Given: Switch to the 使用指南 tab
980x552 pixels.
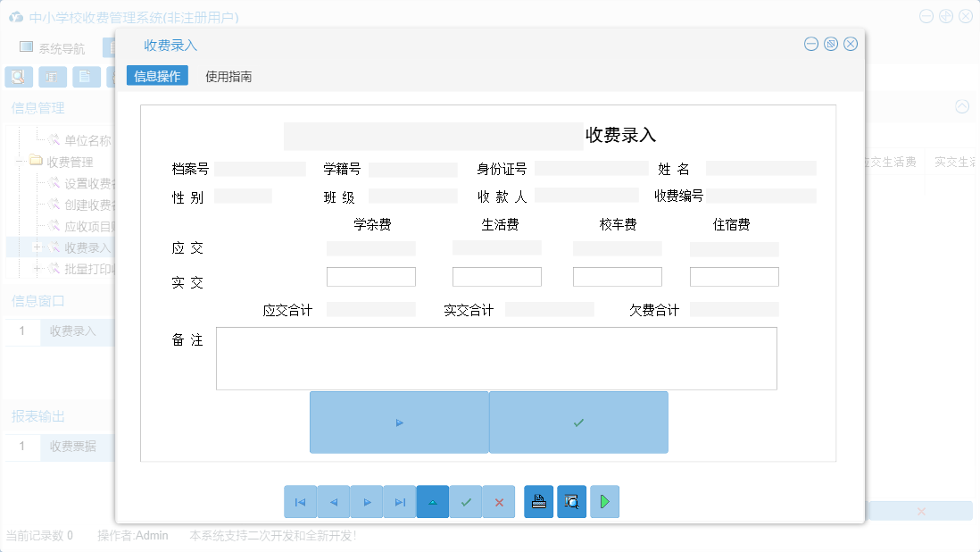Looking at the screenshot, I should [x=228, y=76].
